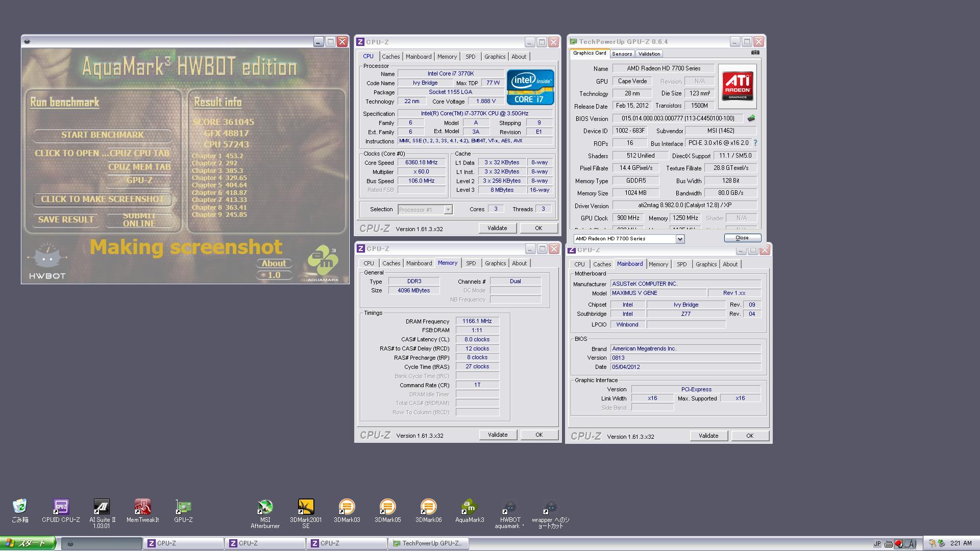Screen dimensions: 980x551
Task: Open the Windows Start button
Action: (28, 543)
